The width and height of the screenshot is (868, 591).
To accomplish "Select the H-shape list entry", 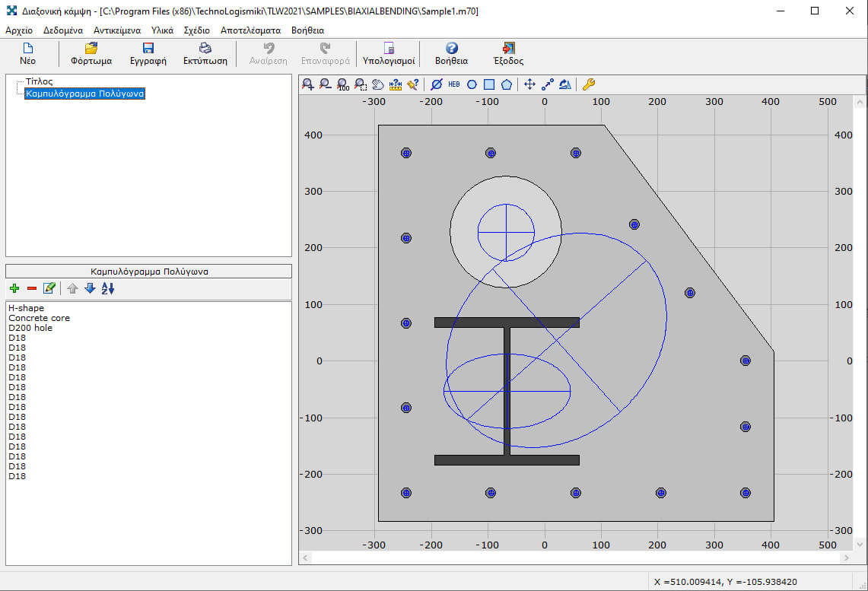I will 27,308.
